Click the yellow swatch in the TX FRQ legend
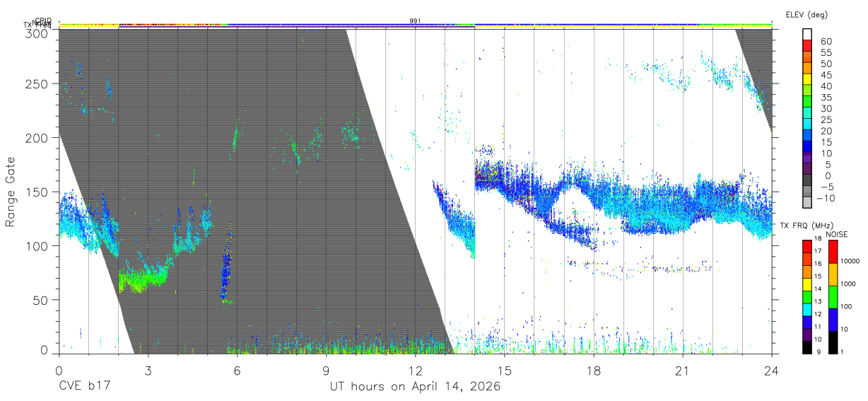Viewport: 868px width, 401px height. (x=807, y=283)
